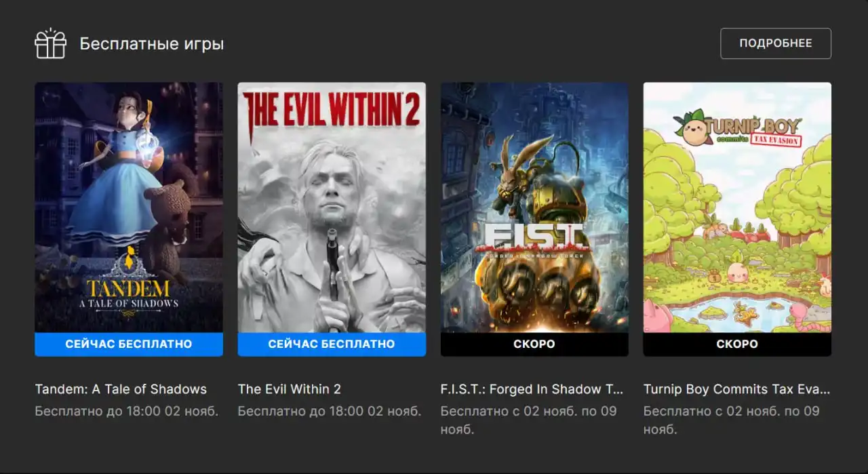Viewport: 868px width, 474px height.
Task: Click the gift box icon
Action: pyautogui.click(x=51, y=44)
